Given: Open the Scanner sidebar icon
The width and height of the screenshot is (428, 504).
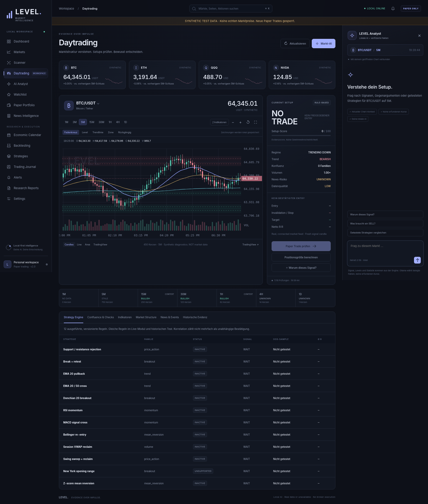Looking at the screenshot, I should tap(9, 63).
